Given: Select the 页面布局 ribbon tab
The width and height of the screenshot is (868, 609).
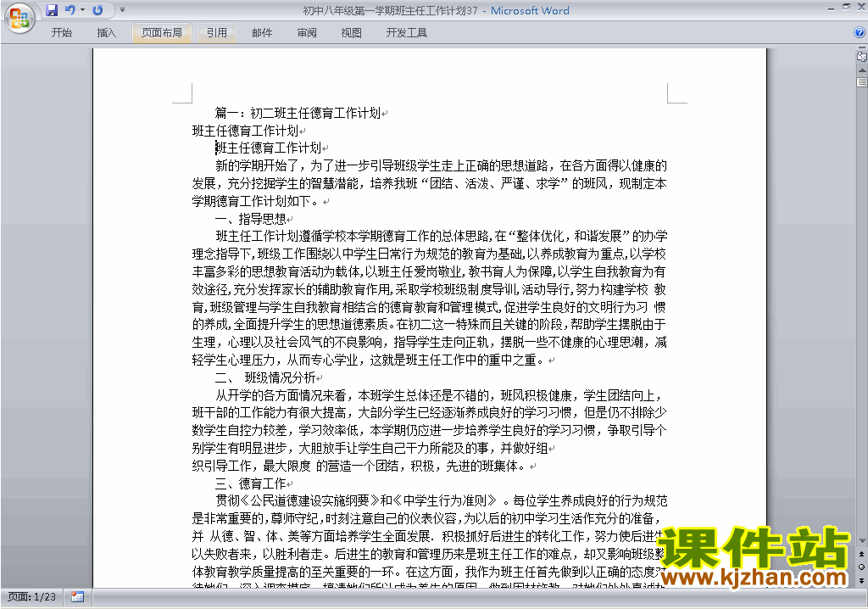Looking at the screenshot, I should coord(162,33).
